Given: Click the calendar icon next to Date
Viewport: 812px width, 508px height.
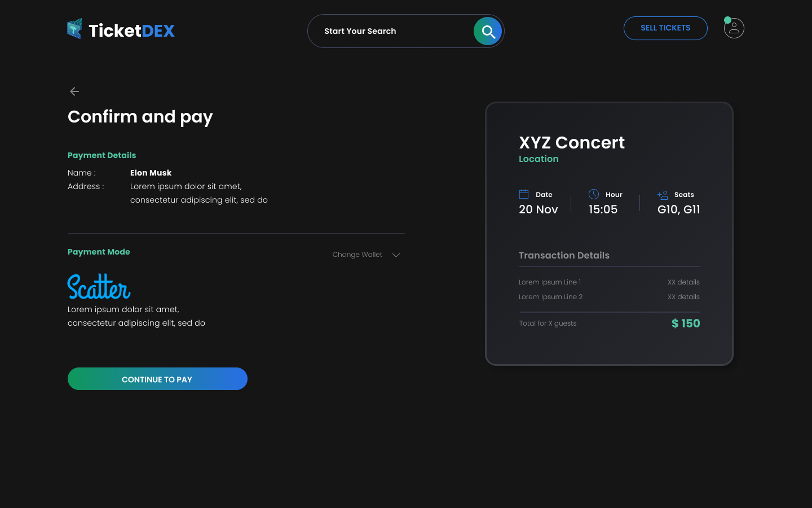Looking at the screenshot, I should coord(524,194).
